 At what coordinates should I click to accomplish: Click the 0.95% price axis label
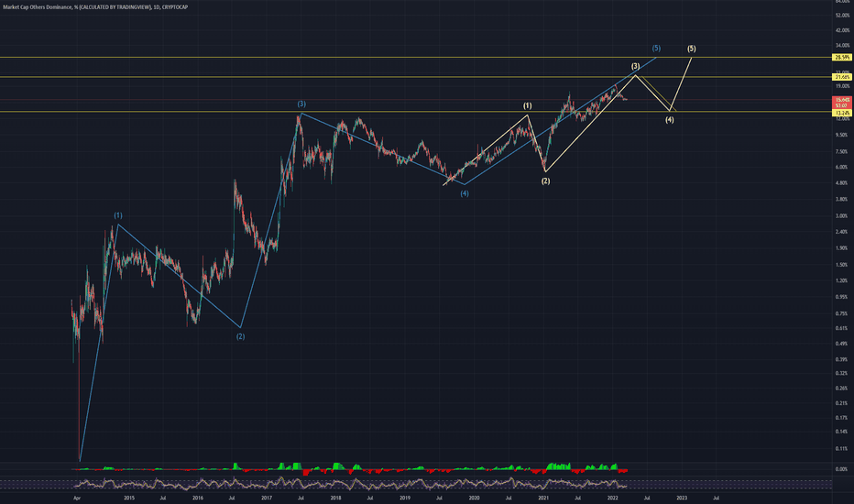(842, 298)
